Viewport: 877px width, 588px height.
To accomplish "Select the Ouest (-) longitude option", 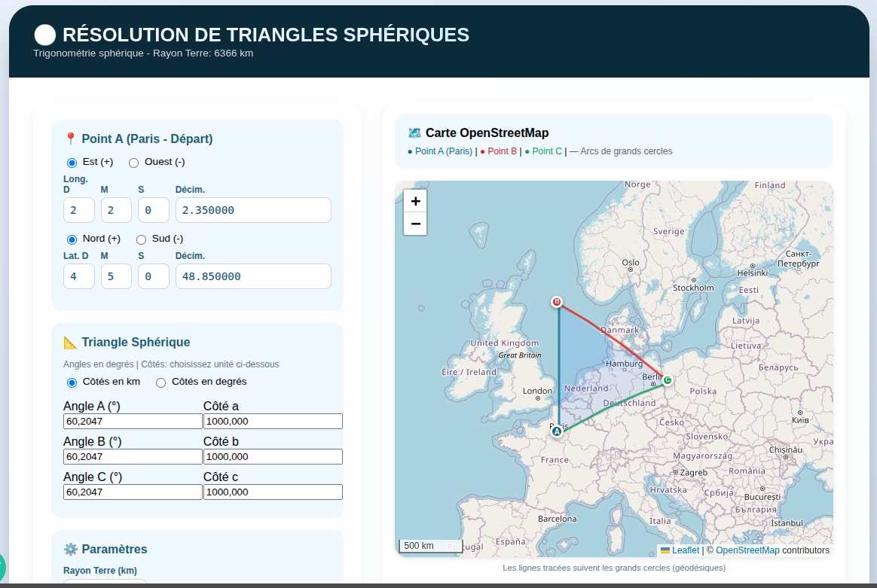I will tap(134, 162).
